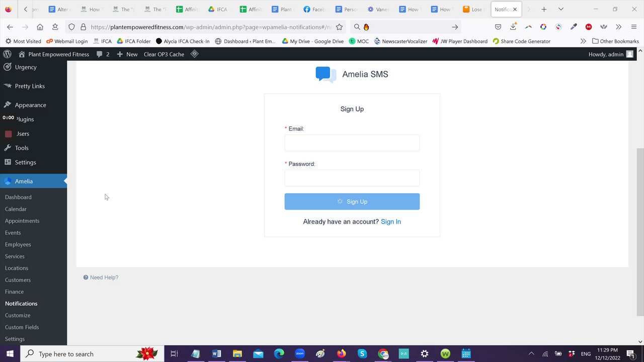This screenshot has width=644, height=362.
Task: Open Google Chrome from the taskbar
Action: tap(383, 354)
